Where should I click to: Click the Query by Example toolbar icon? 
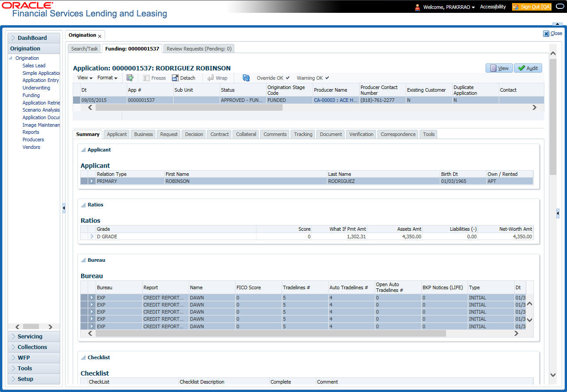tap(130, 78)
